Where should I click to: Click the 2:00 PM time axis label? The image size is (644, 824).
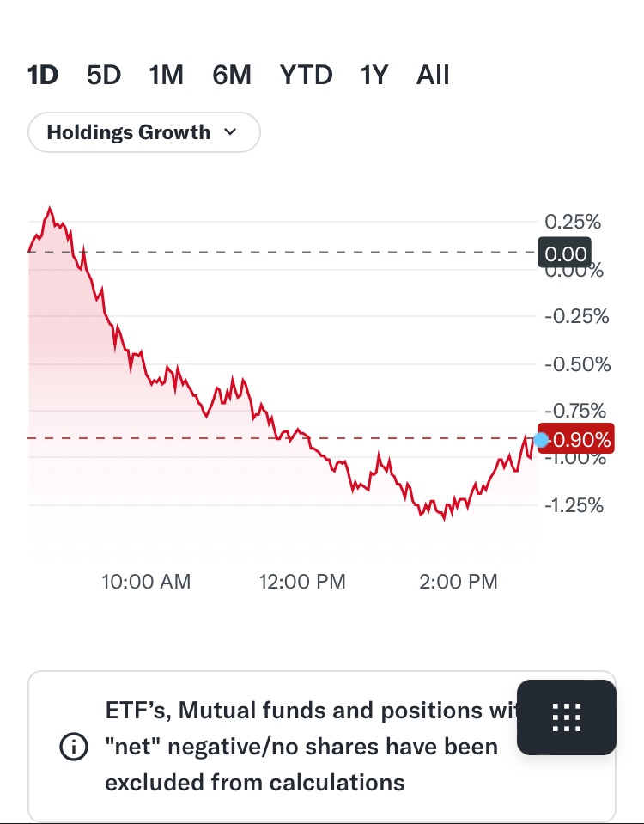459,582
